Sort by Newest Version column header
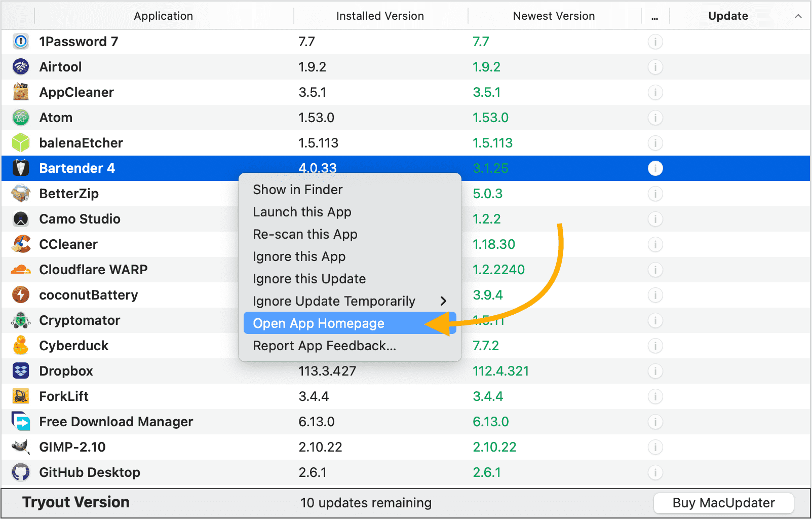The width and height of the screenshot is (812, 519). 554,16
